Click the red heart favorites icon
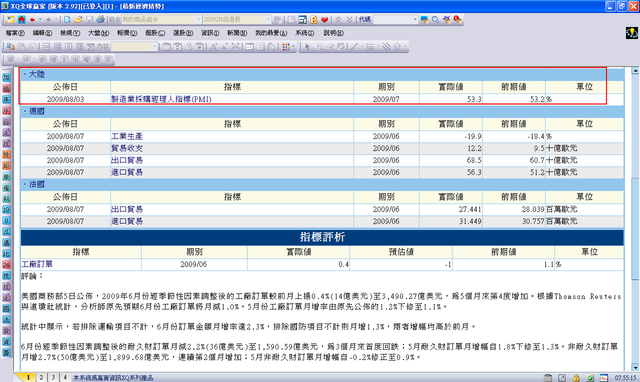The image size is (640, 382). 324,19
